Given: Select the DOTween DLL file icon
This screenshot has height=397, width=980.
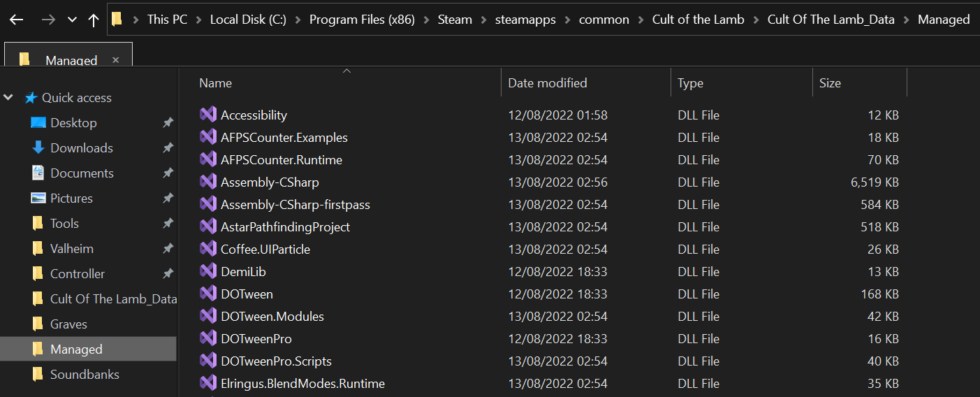Looking at the screenshot, I should coord(208,294).
